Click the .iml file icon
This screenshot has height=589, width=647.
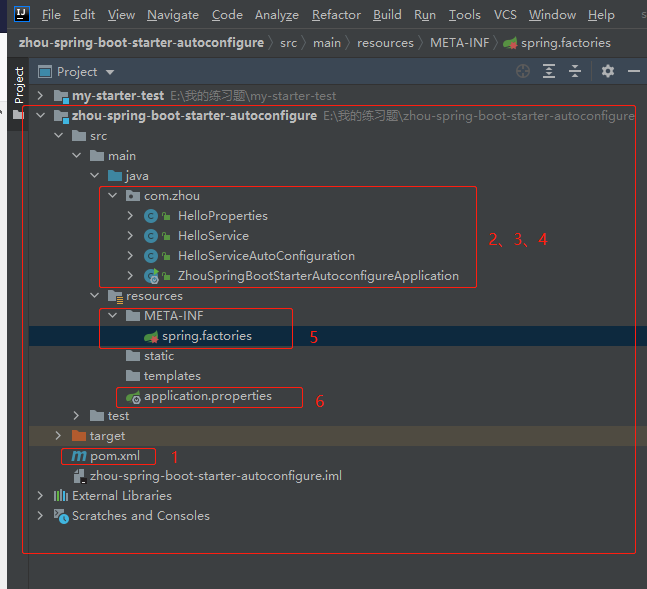79,476
